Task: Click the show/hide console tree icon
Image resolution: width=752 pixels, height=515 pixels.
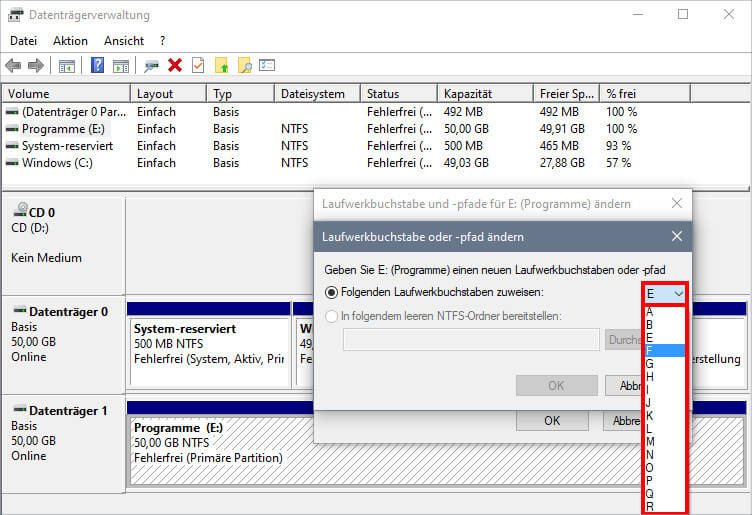Action: click(x=67, y=65)
